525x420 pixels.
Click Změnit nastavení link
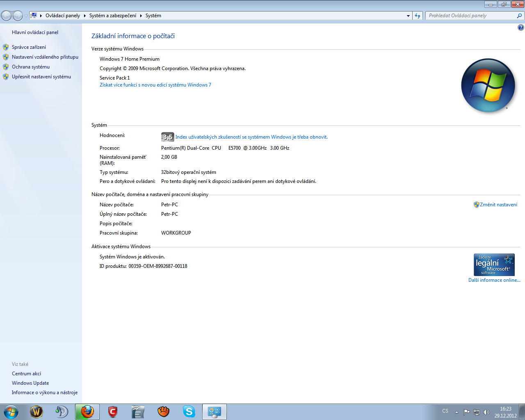pyautogui.click(x=498, y=205)
